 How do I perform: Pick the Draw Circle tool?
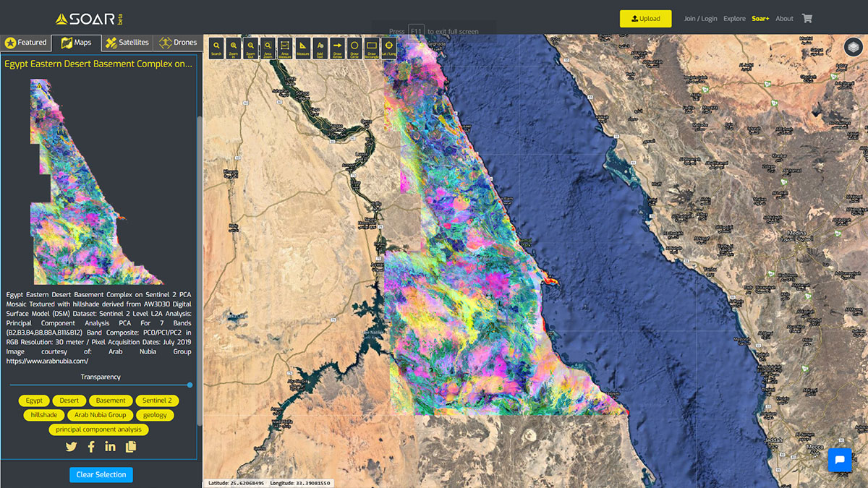pyautogui.click(x=354, y=48)
